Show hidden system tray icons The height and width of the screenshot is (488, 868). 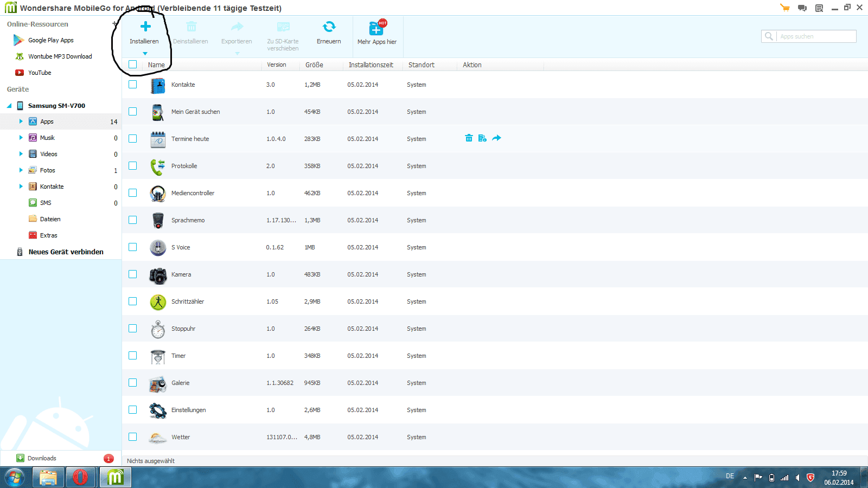[745, 478]
